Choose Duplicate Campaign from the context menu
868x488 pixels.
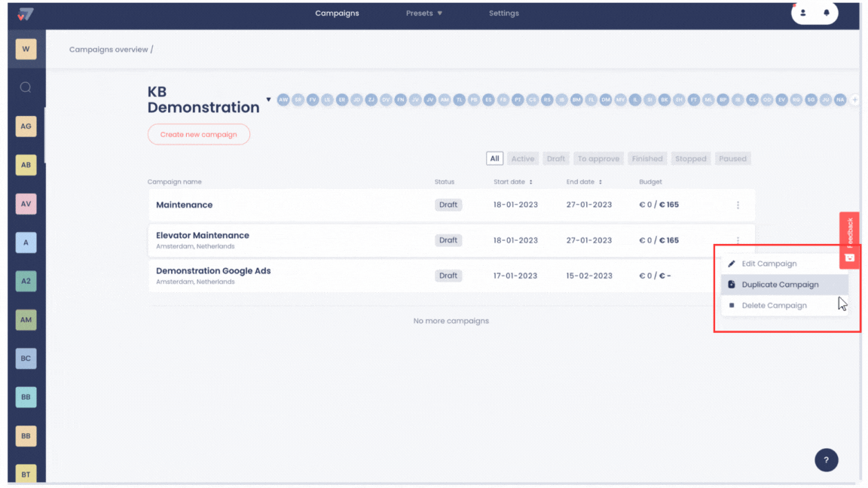tap(784, 285)
